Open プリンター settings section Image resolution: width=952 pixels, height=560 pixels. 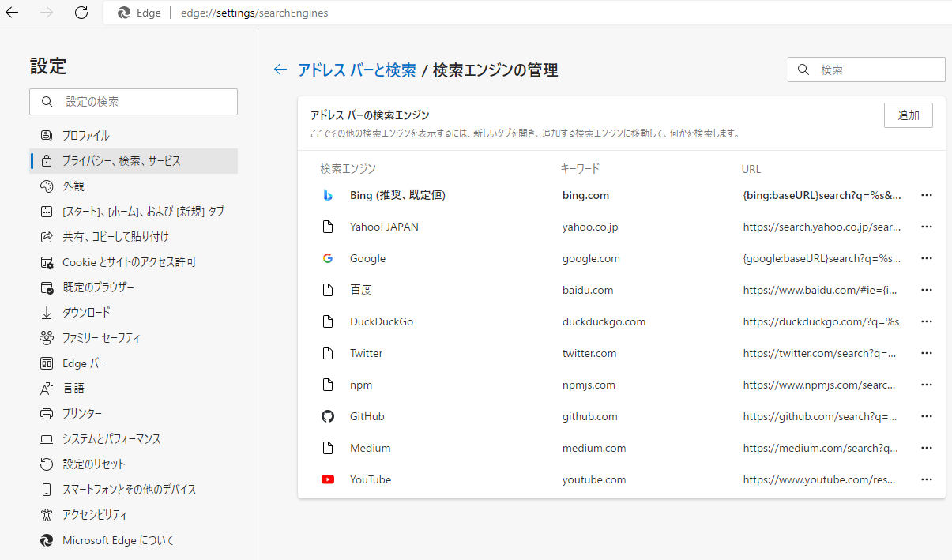coord(134,413)
